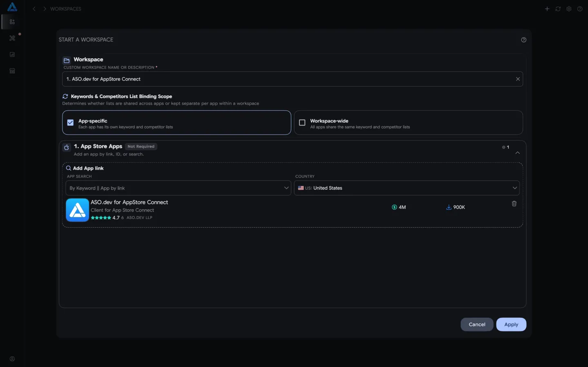
Task: Click the Client for App Store Connect subtitle
Action: click(122, 210)
